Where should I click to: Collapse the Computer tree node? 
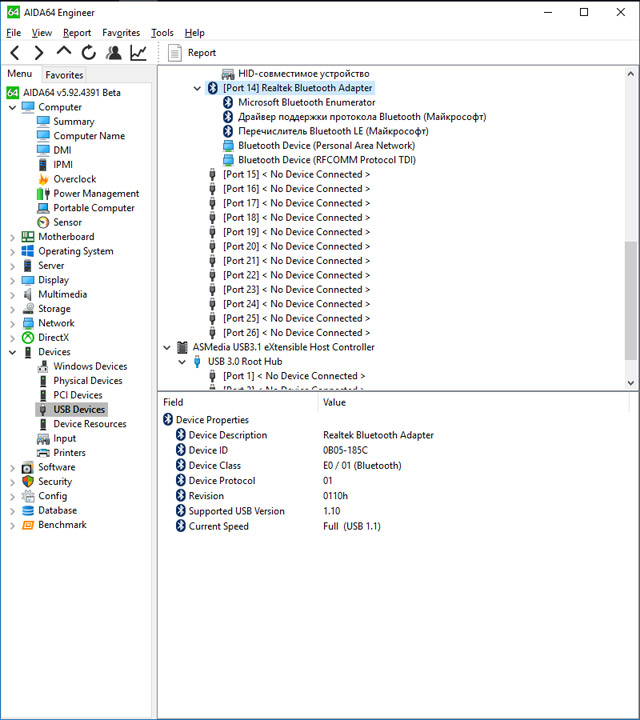click(x=12, y=107)
